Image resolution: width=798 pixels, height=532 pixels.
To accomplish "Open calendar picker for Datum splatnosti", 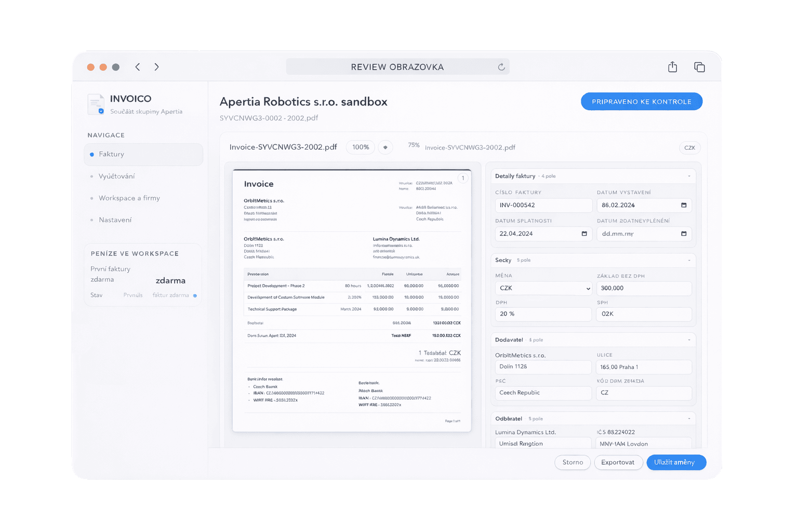I will pos(584,234).
